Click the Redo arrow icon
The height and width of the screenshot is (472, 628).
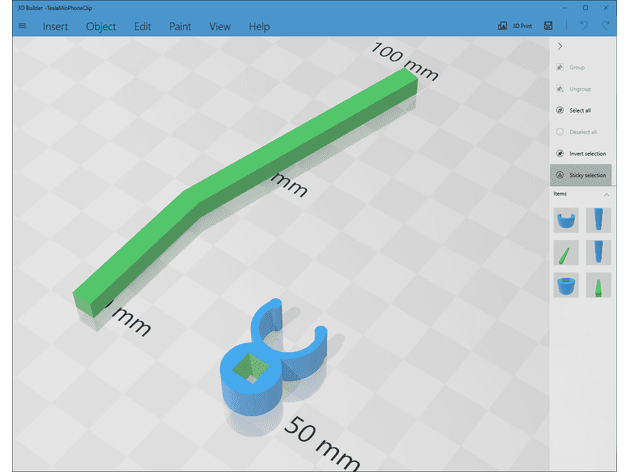pyautogui.click(x=606, y=26)
